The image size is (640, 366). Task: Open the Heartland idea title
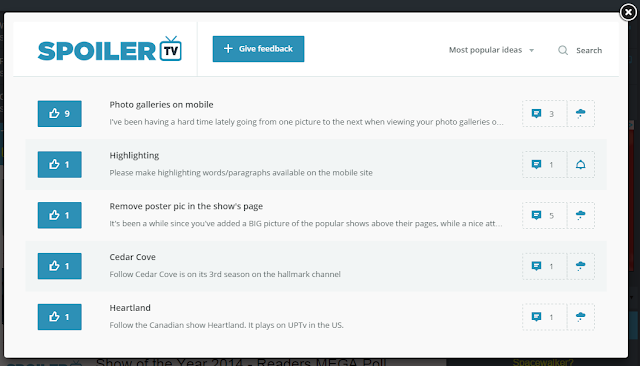click(130, 308)
